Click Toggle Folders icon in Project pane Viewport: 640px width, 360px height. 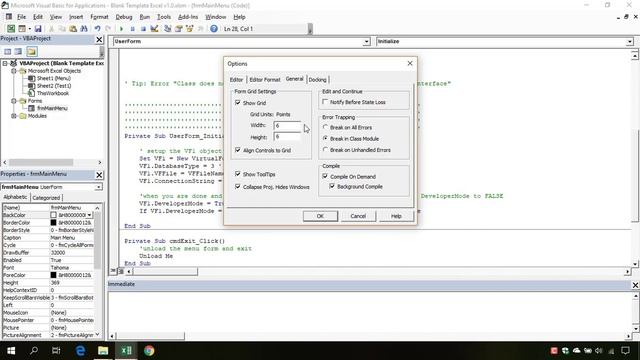(32, 51)
